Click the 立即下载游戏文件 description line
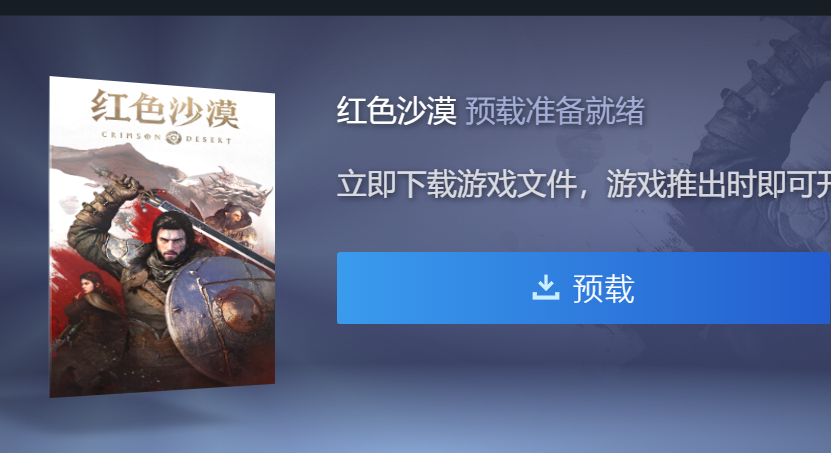831x453 pixels. tap(584, 184)
